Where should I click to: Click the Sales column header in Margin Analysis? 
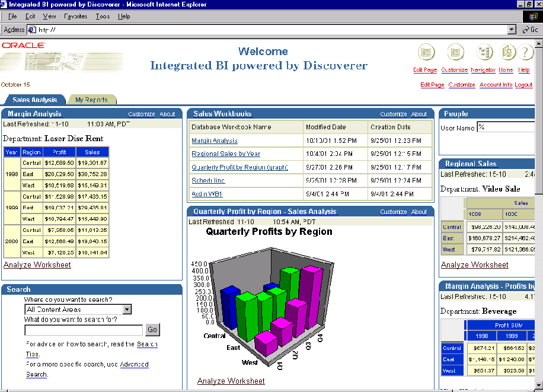coord(92,152)
